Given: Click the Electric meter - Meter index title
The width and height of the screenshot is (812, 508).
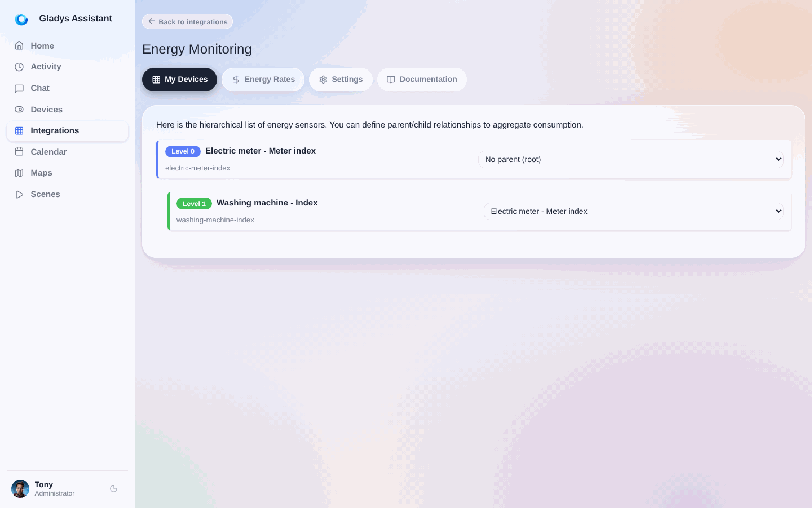Looking at the screenshot, I should coord(261,151).
